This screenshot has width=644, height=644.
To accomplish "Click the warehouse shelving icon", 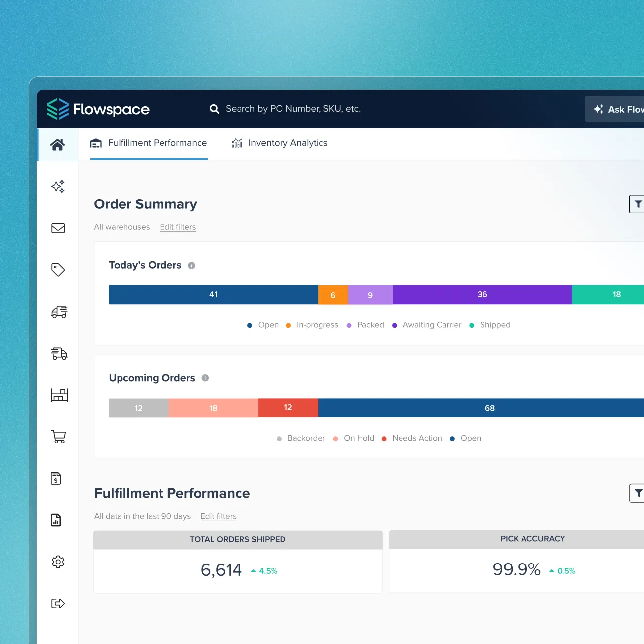I will pyautogui.click(x=59, y=395).
